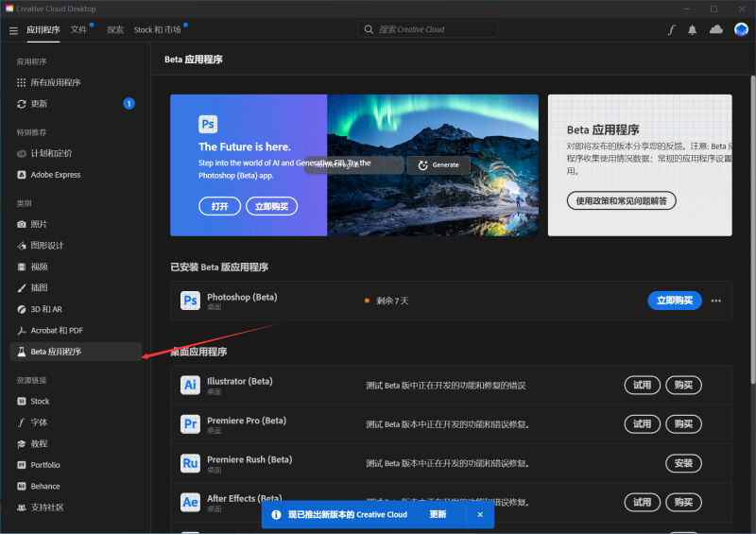Open the hamburger menu icon
Image resolution: width=756 pixels, height=534 pixels.
click(13, 30)
